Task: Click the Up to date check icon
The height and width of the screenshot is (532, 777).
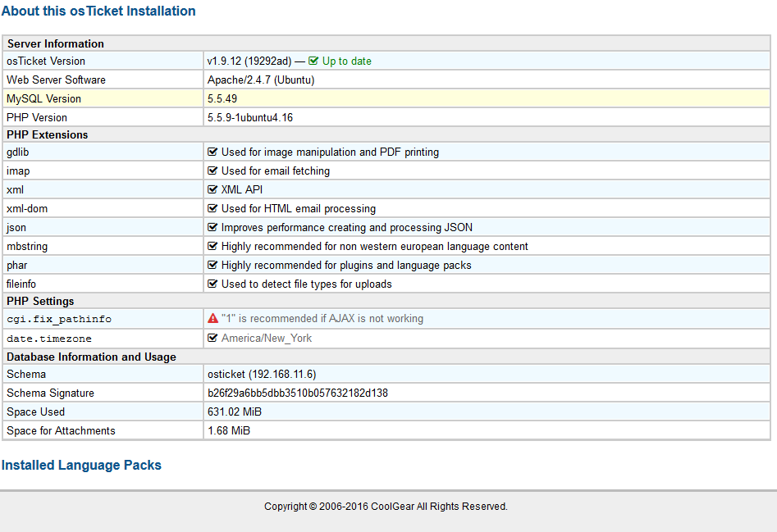Action: (x=313, y=61)
